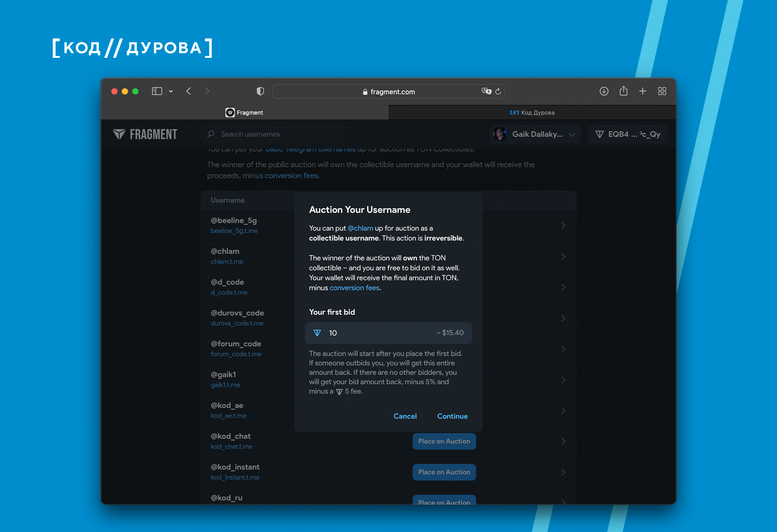The width and height of the screenshot is (777, 532).
Task: Open the kod_ae.t.me link
Action: pyautogui.click(x=229, y=416)
